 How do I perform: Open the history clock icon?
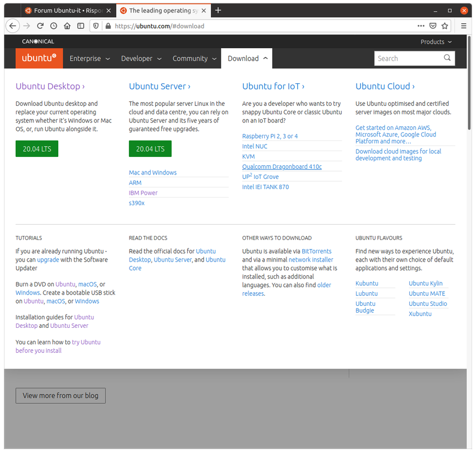(54, 26)
